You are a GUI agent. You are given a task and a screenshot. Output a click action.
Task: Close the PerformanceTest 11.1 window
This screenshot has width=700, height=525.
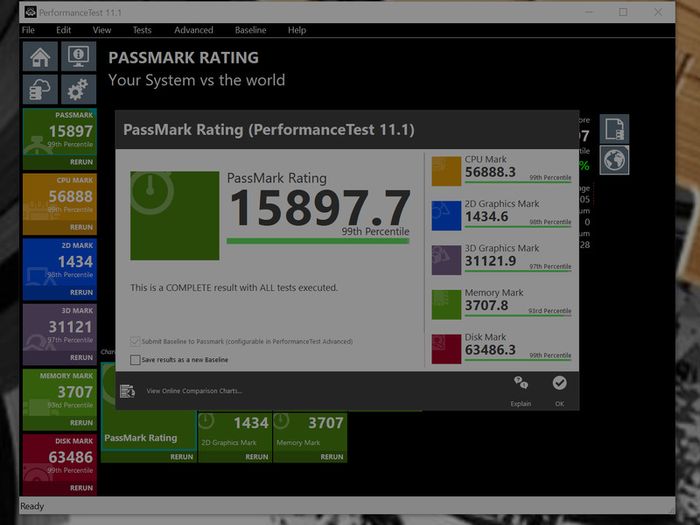coord(658,12)
